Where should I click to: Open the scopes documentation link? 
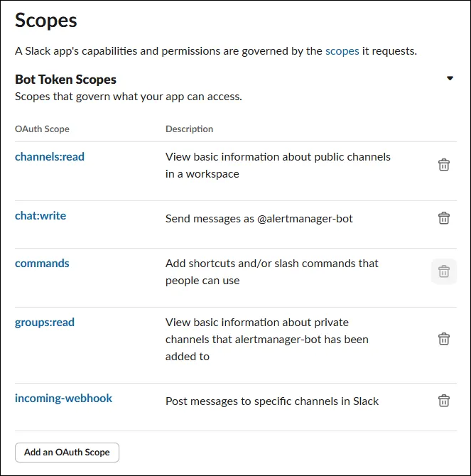click(342, 51)
